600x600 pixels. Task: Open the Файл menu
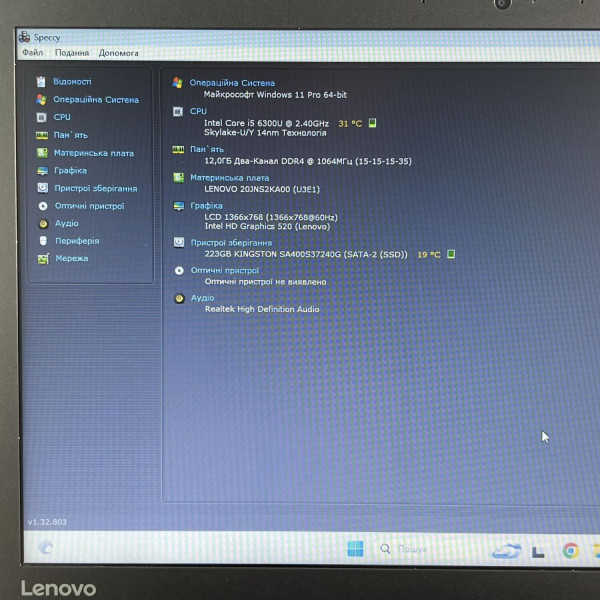click(x=33, y=52)
